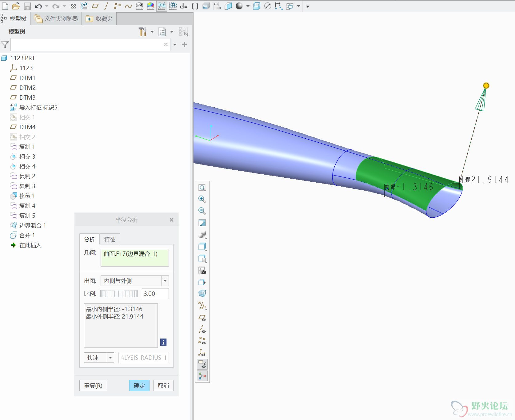The width and height of the screenshot is (515, 420).
Task: Create datum points from the top toolbar
Action: coord(117,6)
